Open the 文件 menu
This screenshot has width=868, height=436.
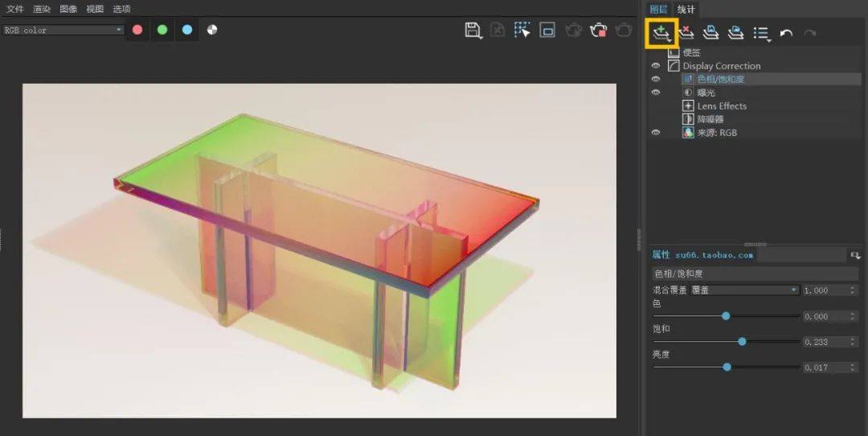(x=15, y=9)
